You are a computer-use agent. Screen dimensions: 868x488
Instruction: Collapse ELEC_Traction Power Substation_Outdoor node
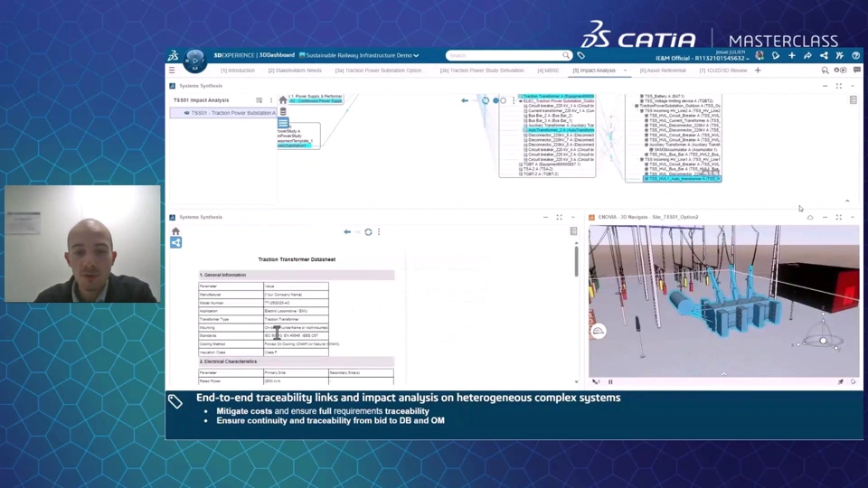(x=521, y=101)
